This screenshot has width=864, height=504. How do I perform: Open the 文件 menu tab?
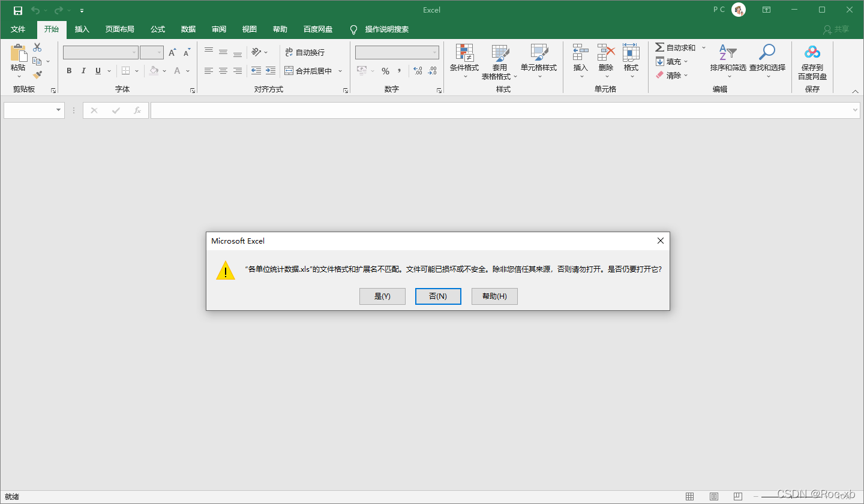click(x=18, y=29)
